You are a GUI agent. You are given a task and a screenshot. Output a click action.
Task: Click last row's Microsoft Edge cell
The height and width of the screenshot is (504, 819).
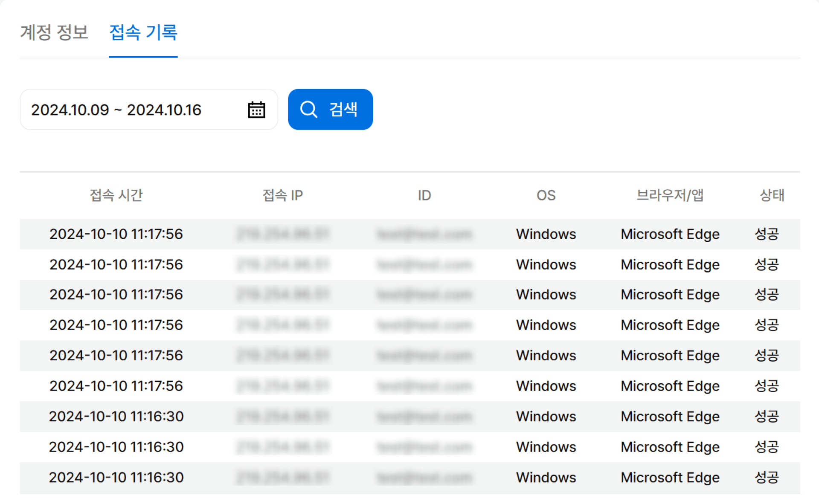(670, 478)
